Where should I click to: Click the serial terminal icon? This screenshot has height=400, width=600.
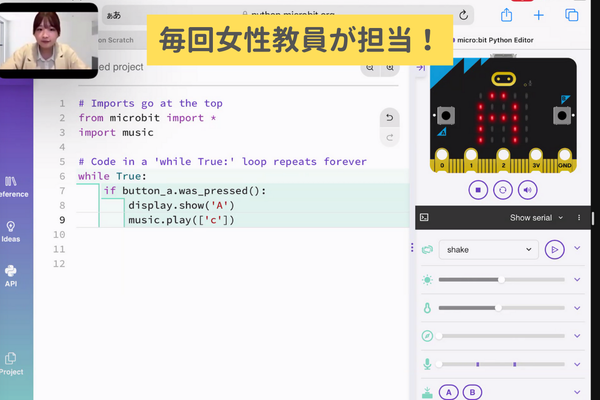[x=424, y=217]
